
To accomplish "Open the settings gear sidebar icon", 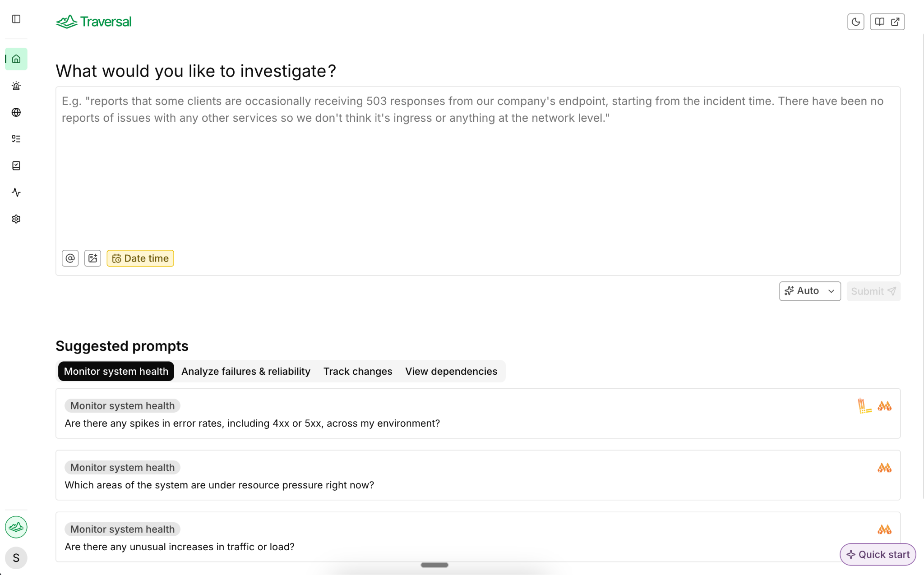I will [16, 219].
